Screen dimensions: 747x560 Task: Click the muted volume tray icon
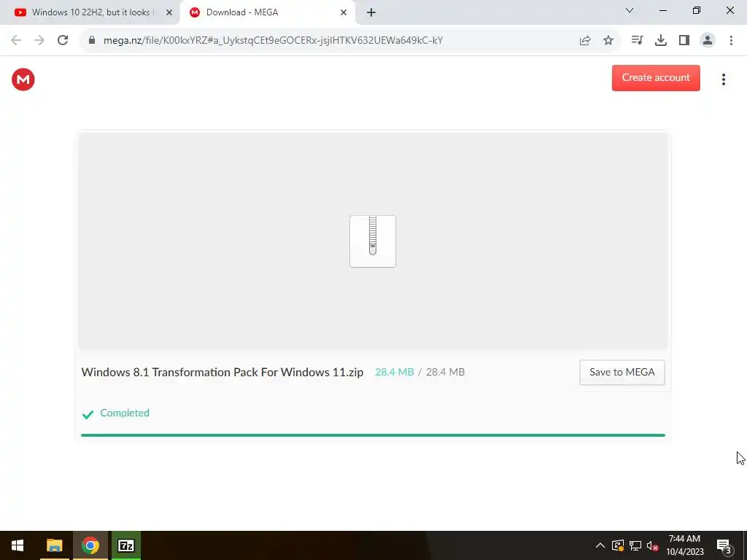tap(652, 545)
